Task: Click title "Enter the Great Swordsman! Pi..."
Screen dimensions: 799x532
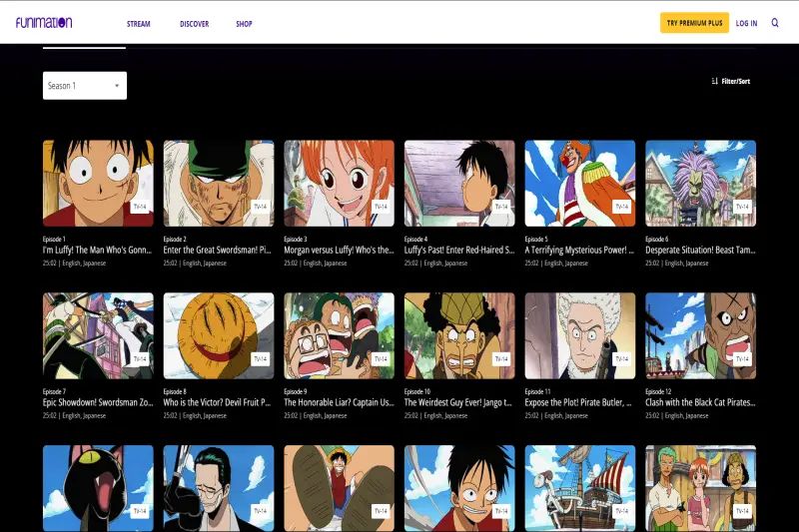Action: pyautogui.click(x=217, y=250)
